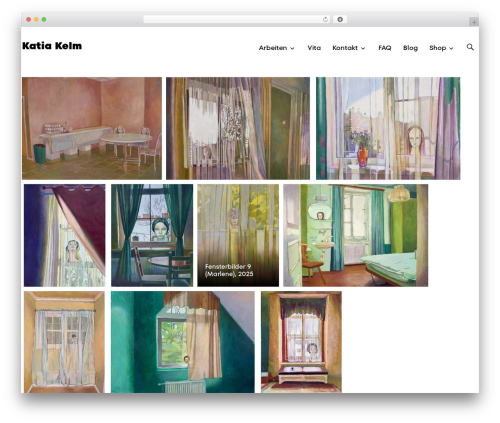Open the yellow room sheer curtains painting

64,342
